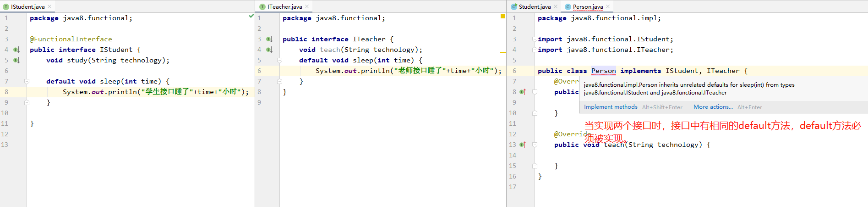The height and width of the screenshot is (207, 868).
Task: Click the imports fold end on Person.java line 4
Action: (535, 50)
